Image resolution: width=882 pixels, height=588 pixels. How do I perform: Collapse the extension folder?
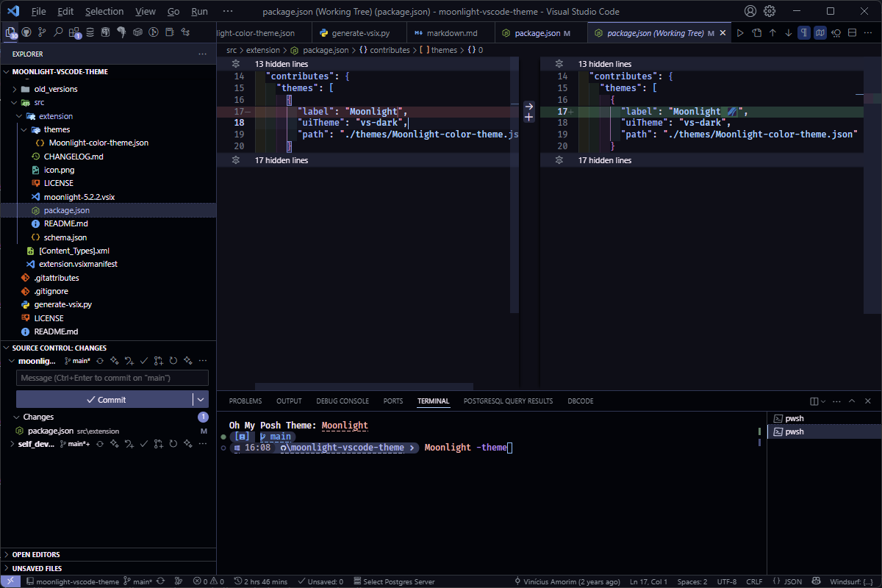19,116
